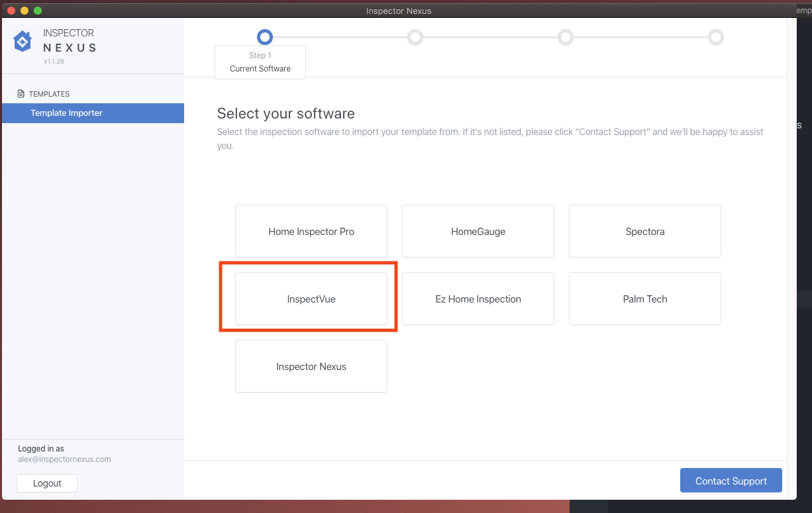
Task: Choose HomeGauge as your software
Action: click(478, 232)
